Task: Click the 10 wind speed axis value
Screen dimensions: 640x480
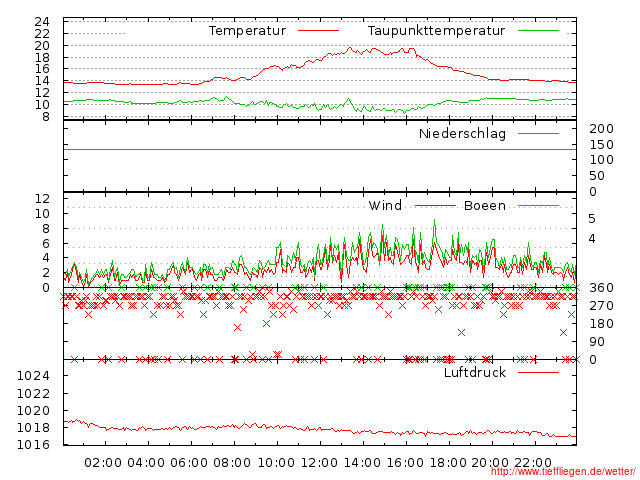Action: [x=43, y=213]
